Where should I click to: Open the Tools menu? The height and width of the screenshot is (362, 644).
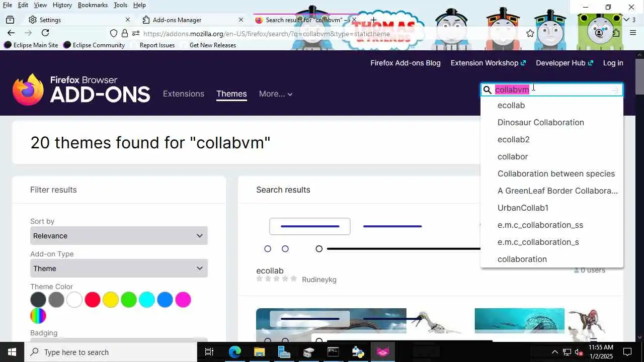[x=120, y=5]
